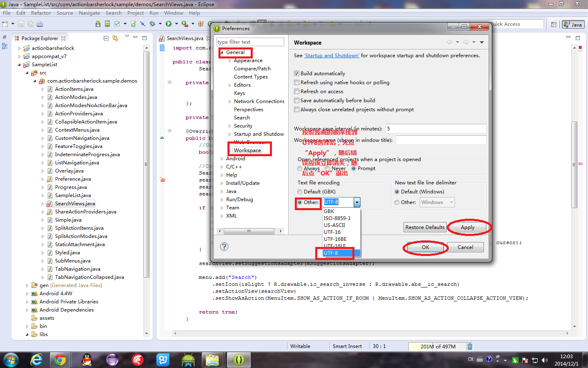The width and height of the screenshot is (588, 368).
Task: Expand the Java preferences tree node
Action: click(x=222, y=191)
